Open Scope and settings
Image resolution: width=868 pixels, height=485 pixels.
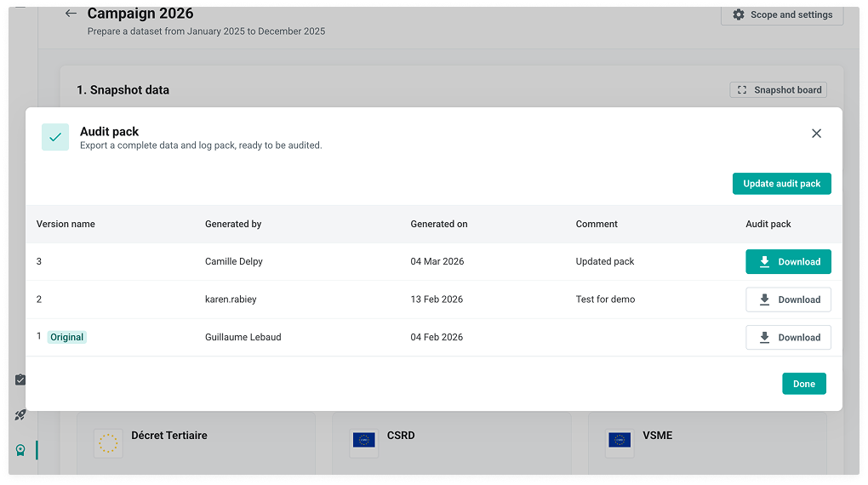(782, 15)
